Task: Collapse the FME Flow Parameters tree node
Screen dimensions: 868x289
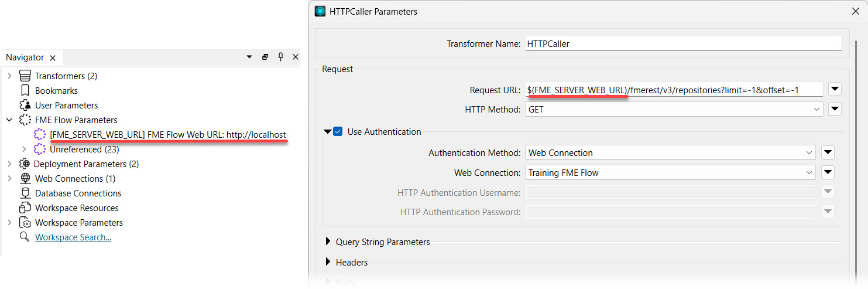Action: click(9, 120)
